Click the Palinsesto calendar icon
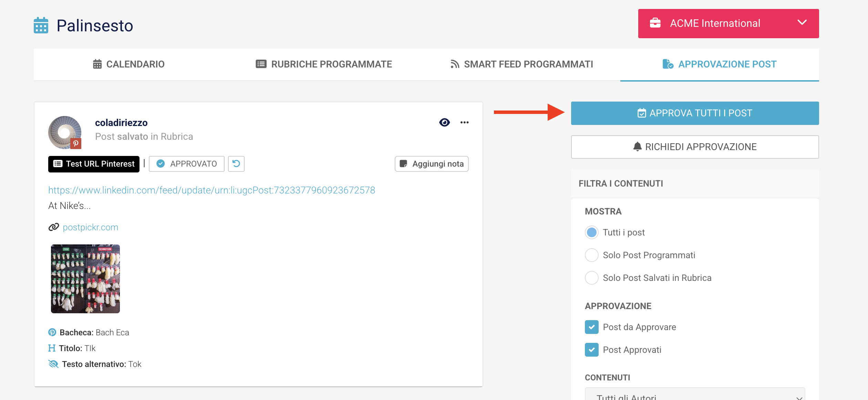The height and width of the screenshot is (400, 868). coord(41,25)
